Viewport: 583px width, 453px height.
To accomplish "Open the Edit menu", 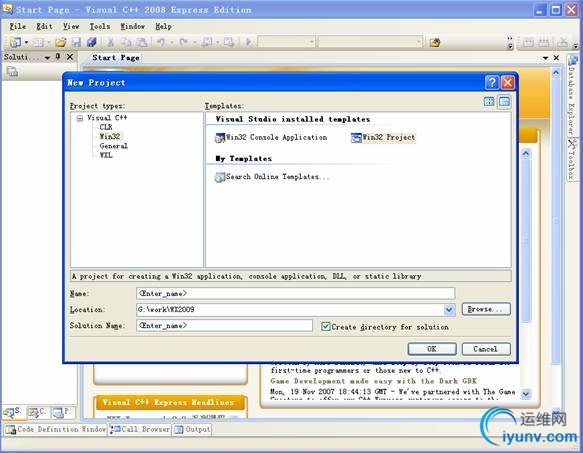I will point(44,26).
